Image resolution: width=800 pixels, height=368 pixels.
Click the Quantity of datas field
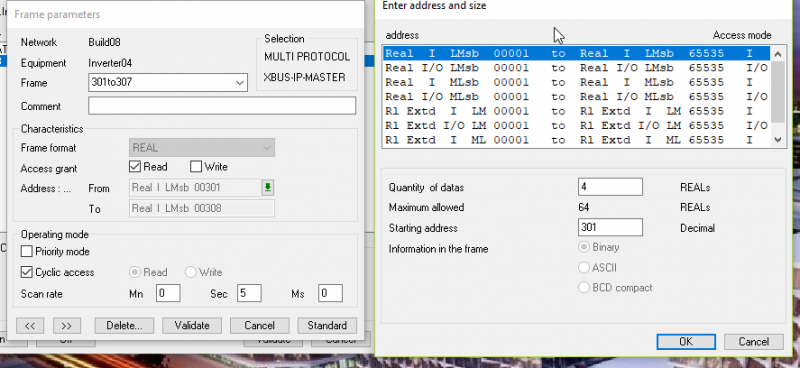coord(610,187)
